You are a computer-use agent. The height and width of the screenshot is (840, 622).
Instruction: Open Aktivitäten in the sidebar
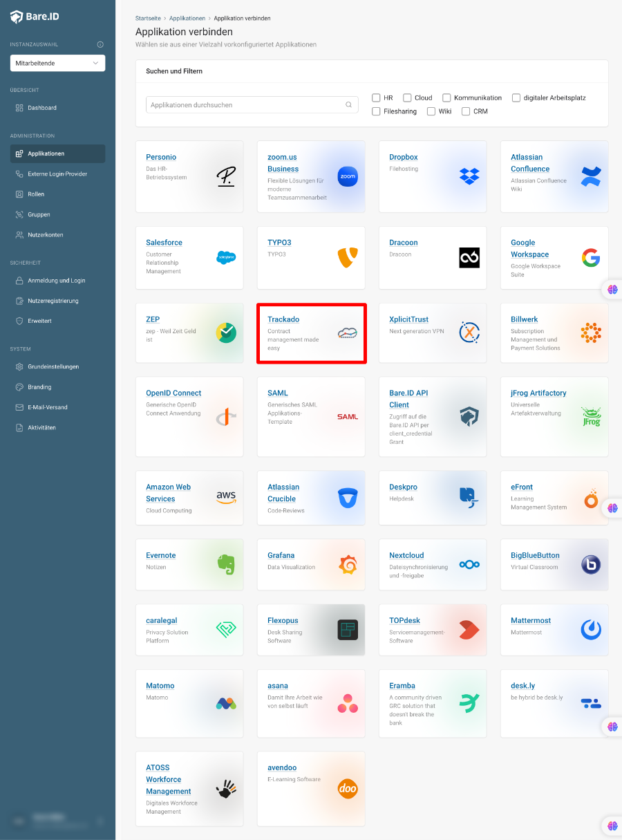click(x=57, y=427)
